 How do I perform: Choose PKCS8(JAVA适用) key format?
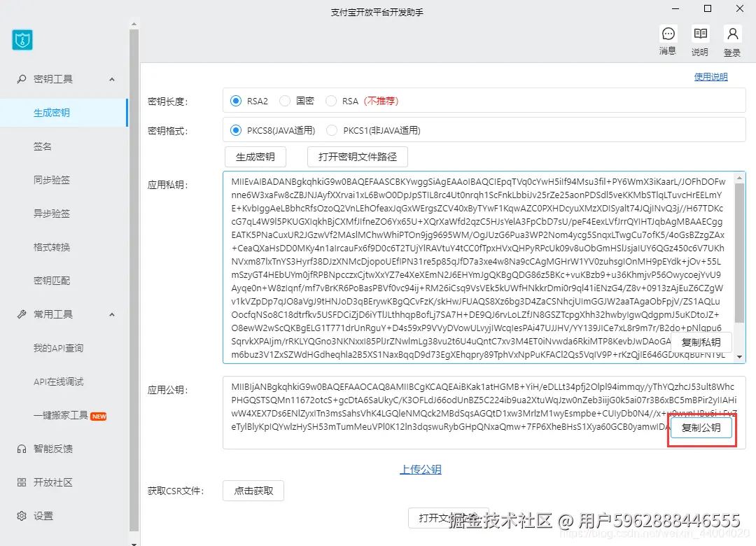pos(236,130)
